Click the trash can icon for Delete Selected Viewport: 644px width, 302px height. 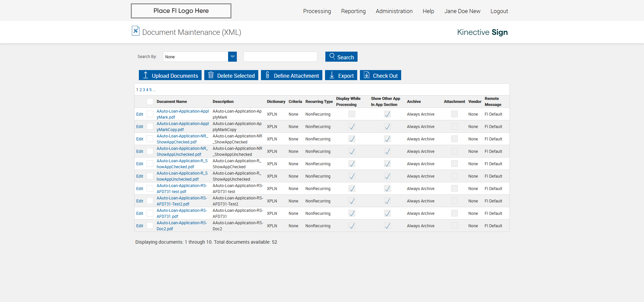click(211, 75)
